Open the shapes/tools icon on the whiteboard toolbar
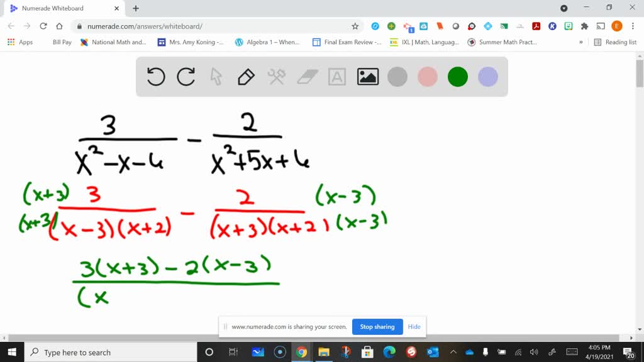The width and height of the screenshot is (644, 362). coord(276,76)
